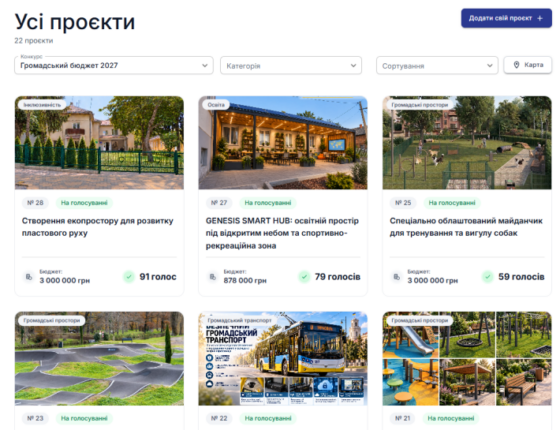
Task: Click the chevron arrow of the Категорія selector
Action: pos(353,66)
